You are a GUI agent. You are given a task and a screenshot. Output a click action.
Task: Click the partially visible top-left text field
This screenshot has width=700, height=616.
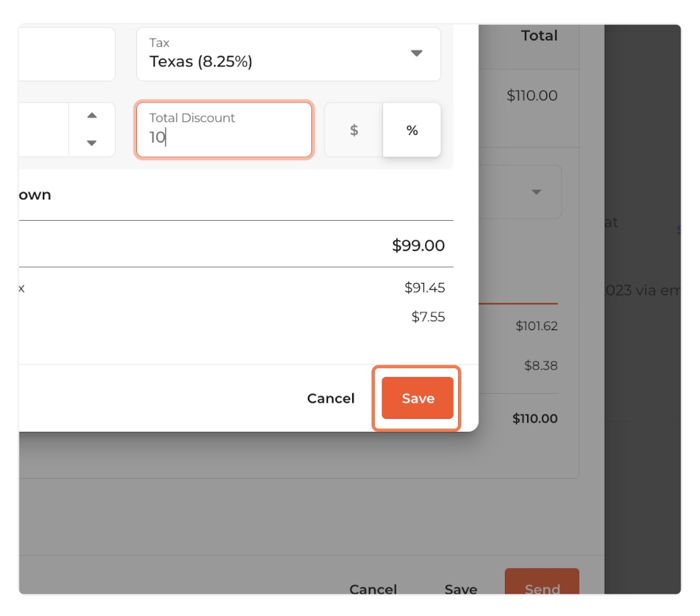coord(66,54)
